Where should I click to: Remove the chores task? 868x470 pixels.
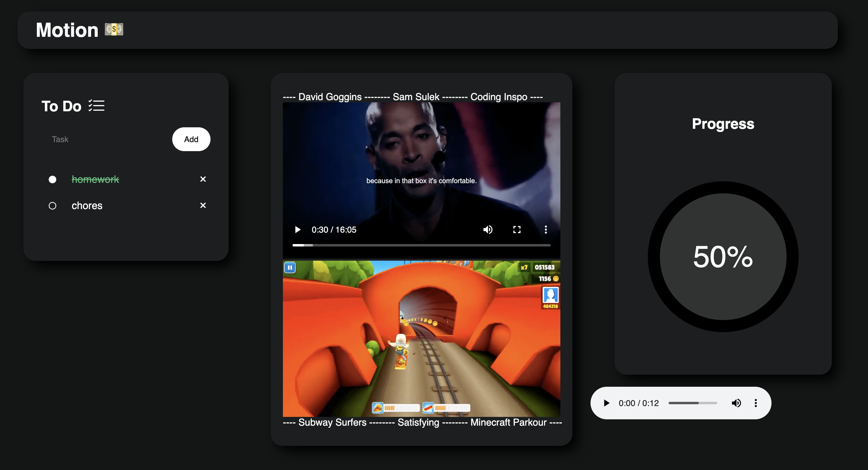coord(203,205)
